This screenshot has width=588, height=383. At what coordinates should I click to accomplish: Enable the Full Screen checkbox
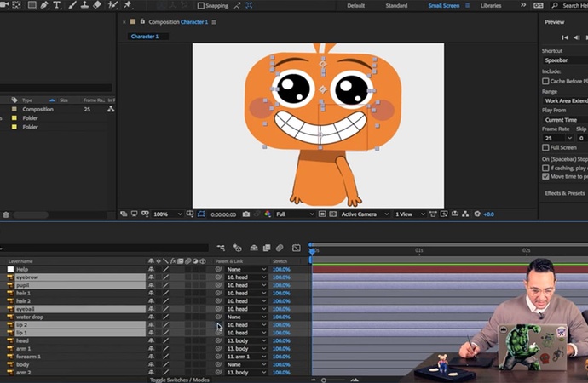[x=545, y=147]
